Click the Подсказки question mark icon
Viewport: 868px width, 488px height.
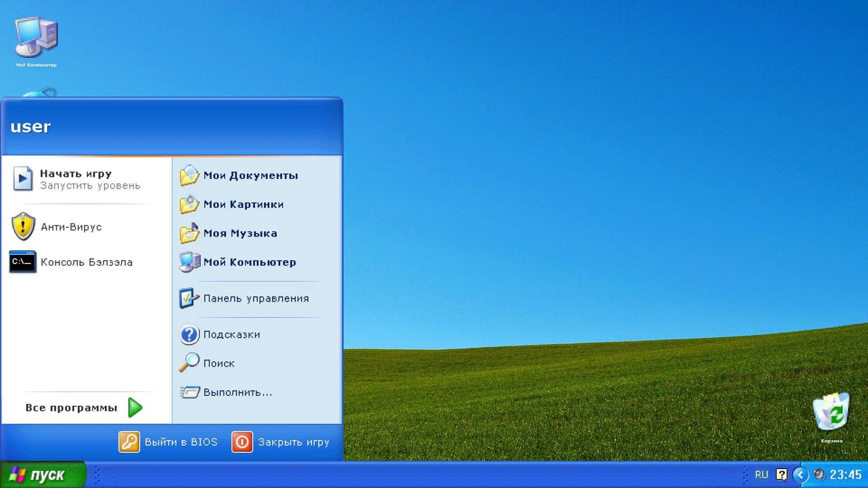click(x=189, y=334)
